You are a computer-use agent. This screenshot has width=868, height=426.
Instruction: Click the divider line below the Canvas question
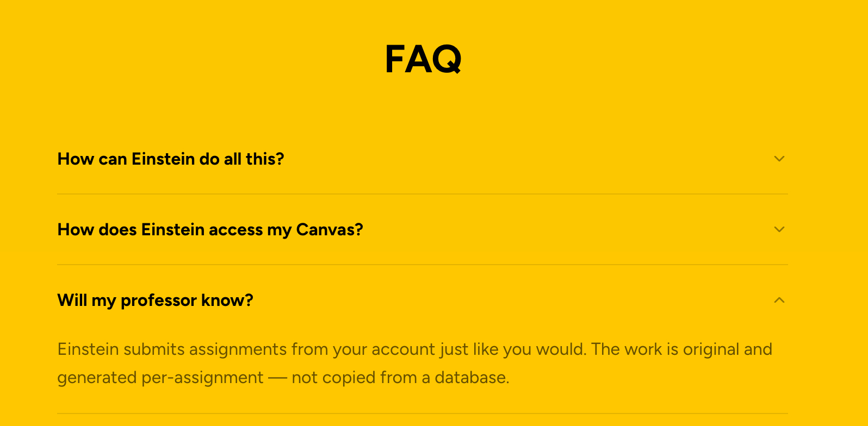(422, 265)
